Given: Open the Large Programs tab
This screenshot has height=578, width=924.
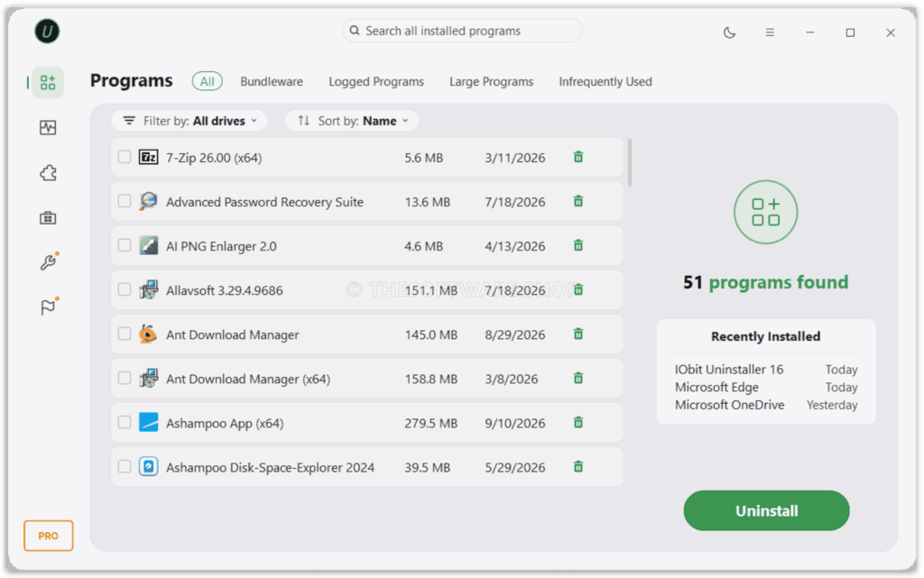Looking at the screenshot, I should point(492,81).
